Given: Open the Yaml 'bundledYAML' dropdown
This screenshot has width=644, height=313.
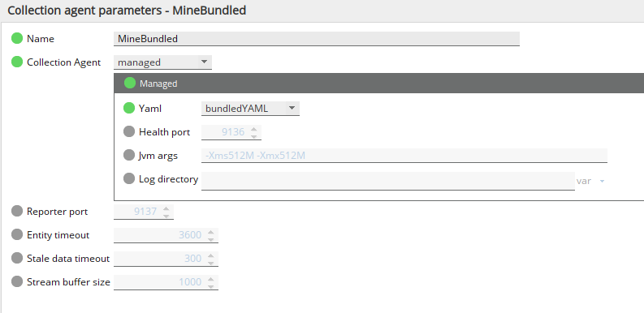Looking at the screenshot, I should (250, 109).
